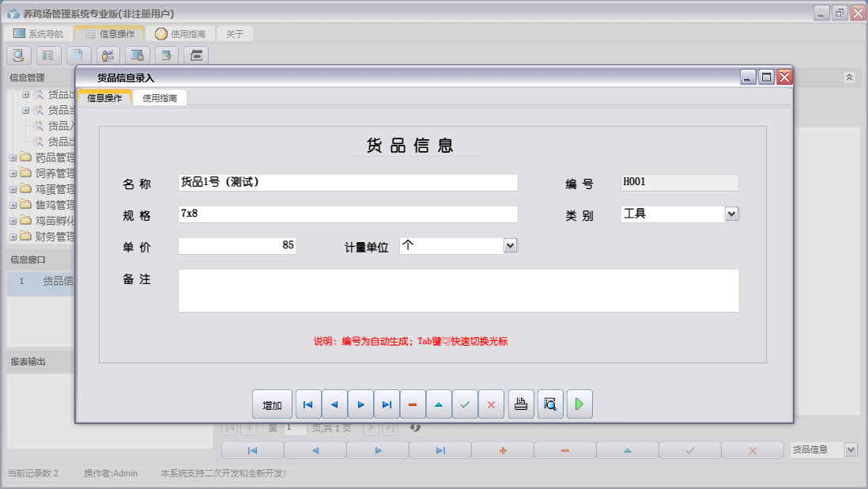Navigate to the first record in the dialog

(x=308, y=404)
